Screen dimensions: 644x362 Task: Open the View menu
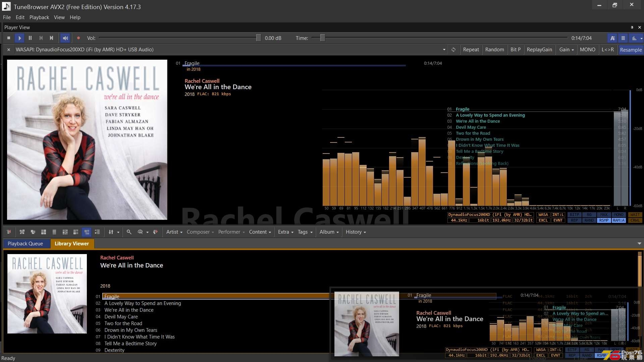tap(59, 17)
